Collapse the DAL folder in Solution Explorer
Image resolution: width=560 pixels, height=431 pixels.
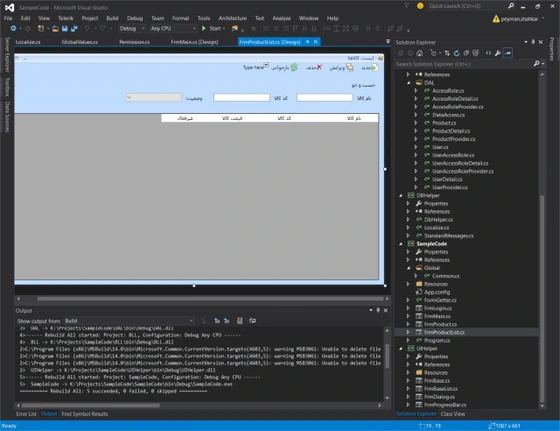point(409,83)
